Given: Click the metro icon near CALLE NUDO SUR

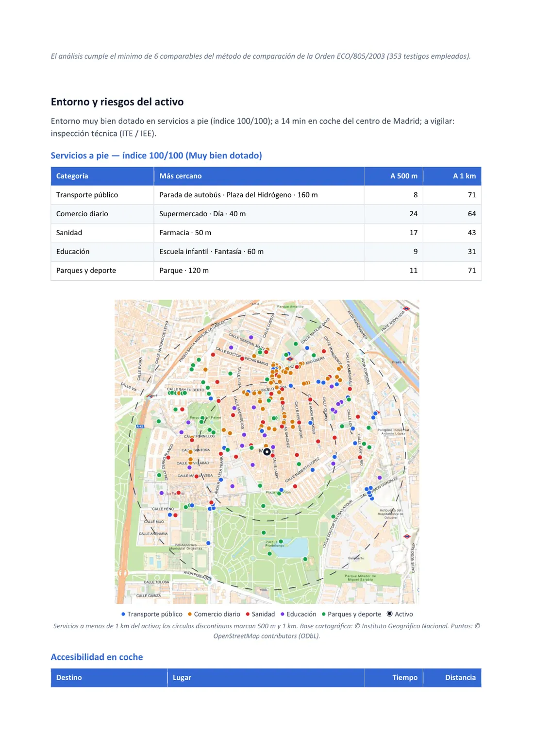Looking at the screenshot, I should 407,536.
